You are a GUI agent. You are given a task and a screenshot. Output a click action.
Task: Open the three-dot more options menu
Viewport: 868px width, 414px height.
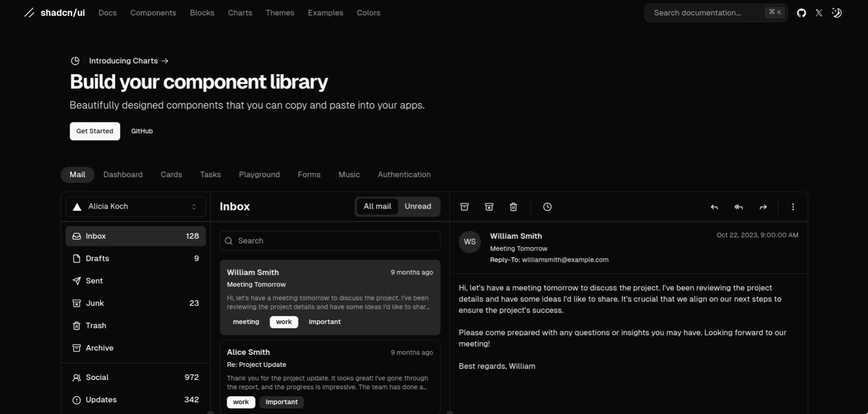793,207
